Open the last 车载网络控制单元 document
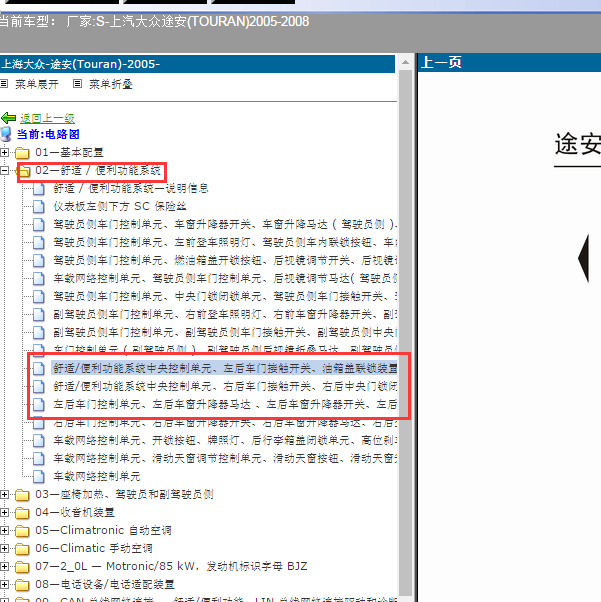 (x=97, y=476)
